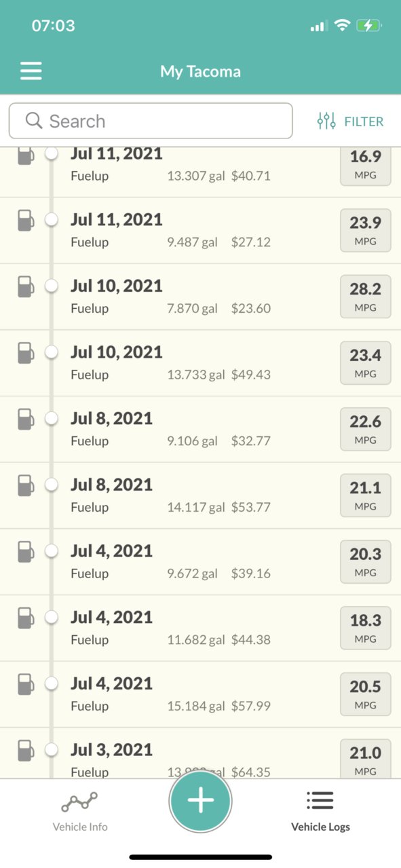Open Vehicle Info graph icon
The width and height of the screenshot is (401, 868).
79,802
